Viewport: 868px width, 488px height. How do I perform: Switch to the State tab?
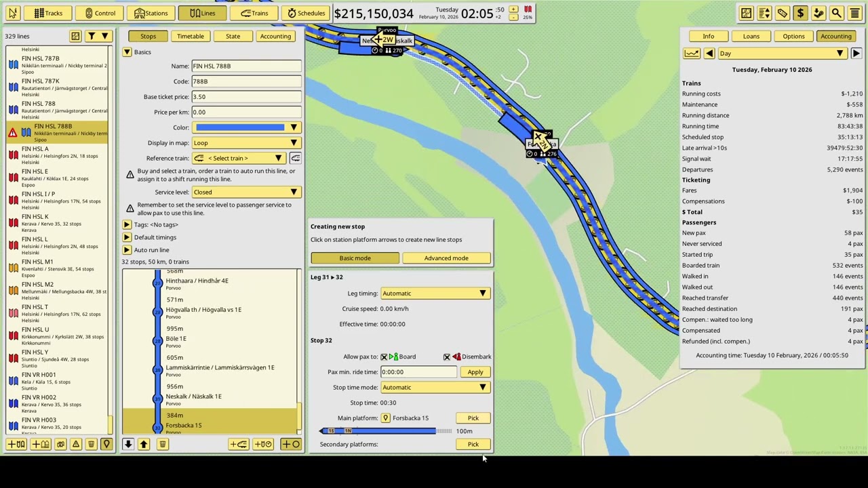(233, 36)
